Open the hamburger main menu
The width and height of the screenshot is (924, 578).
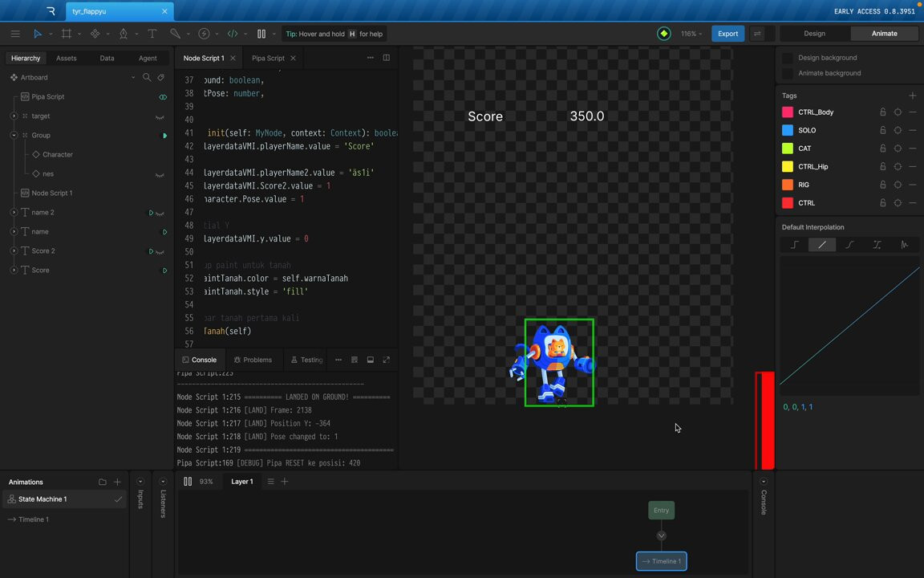(x=15, y=34)
